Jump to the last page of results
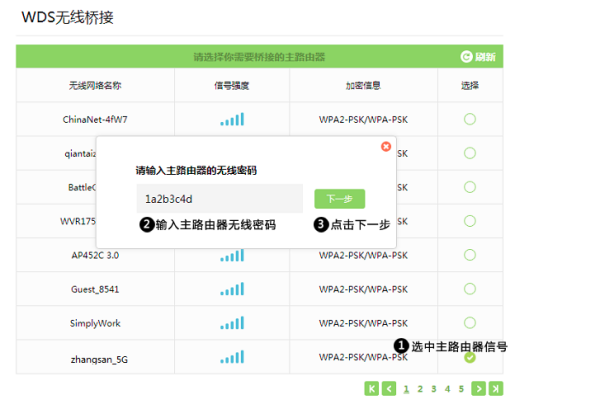This screenshot has height=409, width=600. (495, 388)
